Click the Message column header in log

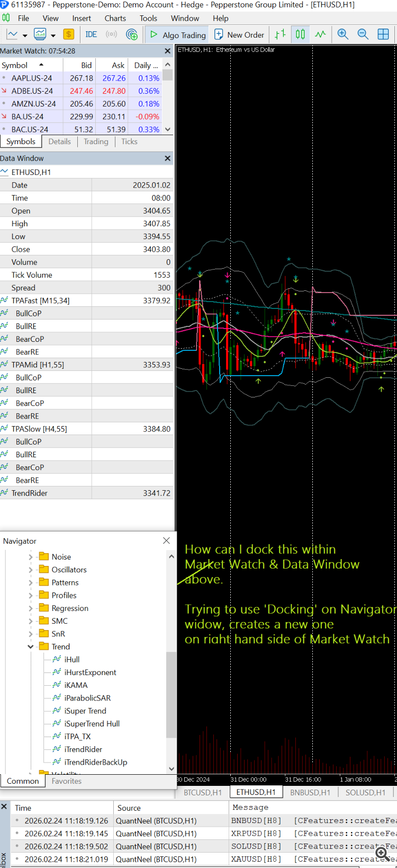pyautogui.click(x=312, y=808)
